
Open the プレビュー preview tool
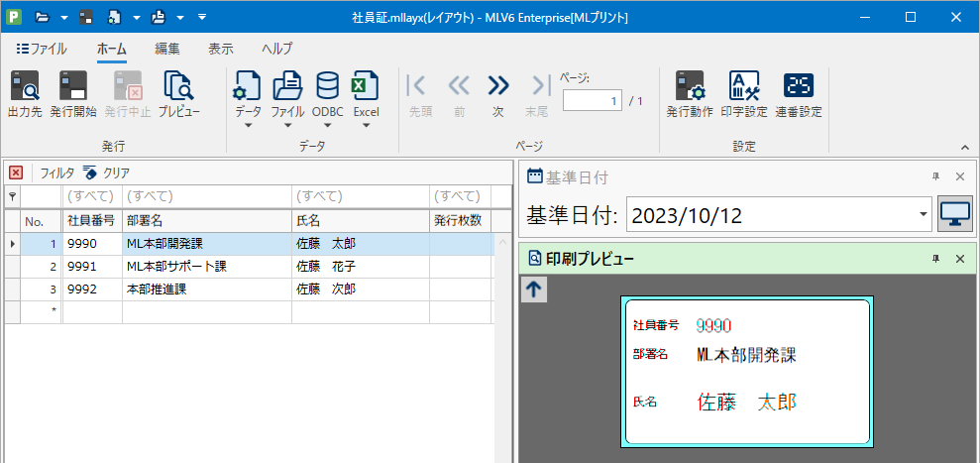(178, 94)
